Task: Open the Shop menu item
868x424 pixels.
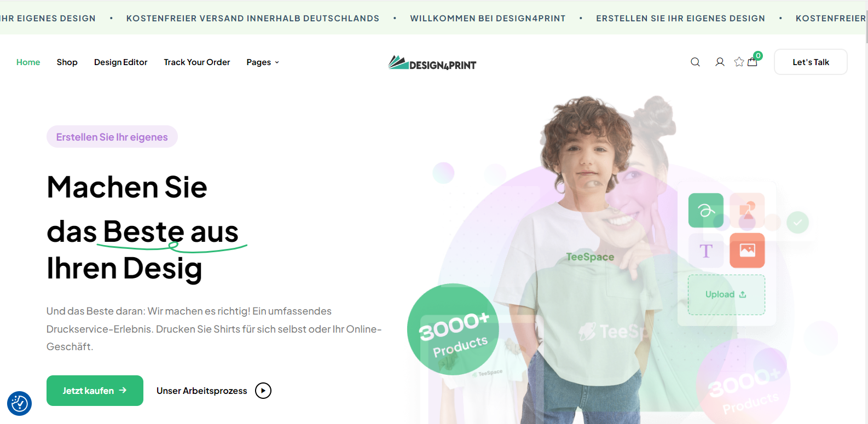Action: click(x=67, y=62)
